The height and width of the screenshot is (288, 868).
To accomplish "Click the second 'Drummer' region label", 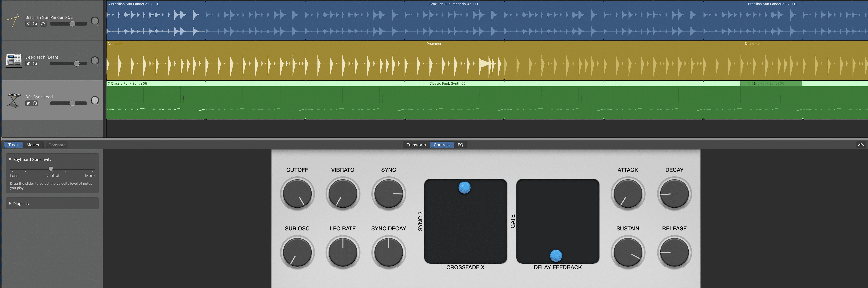I will (x=434, y=44).
